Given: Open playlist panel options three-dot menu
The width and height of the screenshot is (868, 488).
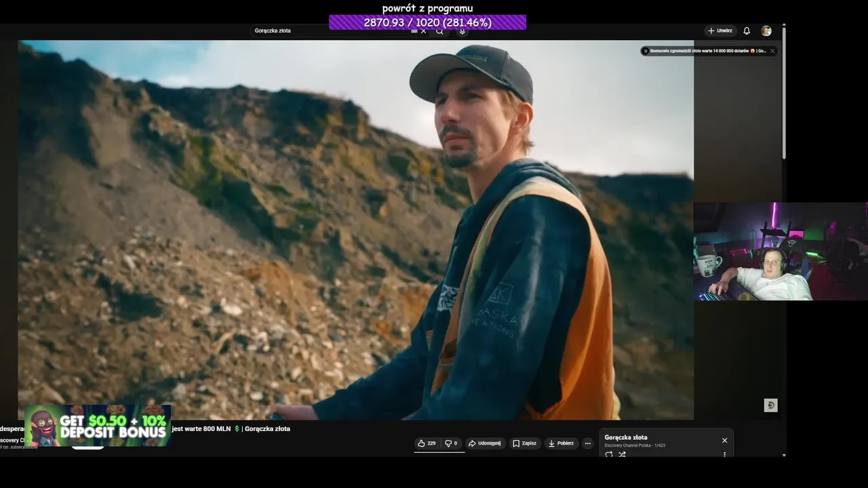Looking at the screenshot, I should click(724, 455).
